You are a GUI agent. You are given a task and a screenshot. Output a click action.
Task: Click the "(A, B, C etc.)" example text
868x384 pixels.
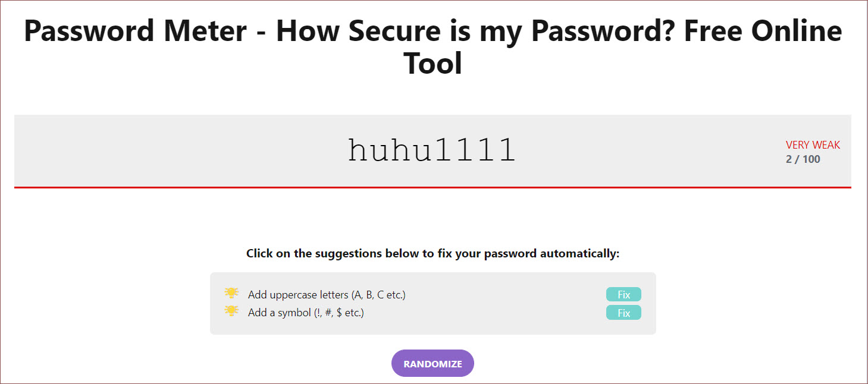(378, 295)
